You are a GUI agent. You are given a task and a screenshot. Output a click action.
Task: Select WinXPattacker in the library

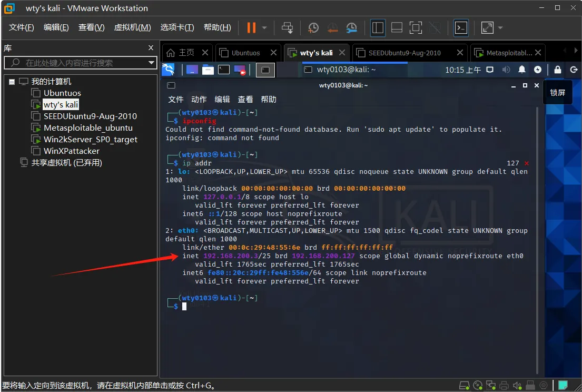click(71, 151)
